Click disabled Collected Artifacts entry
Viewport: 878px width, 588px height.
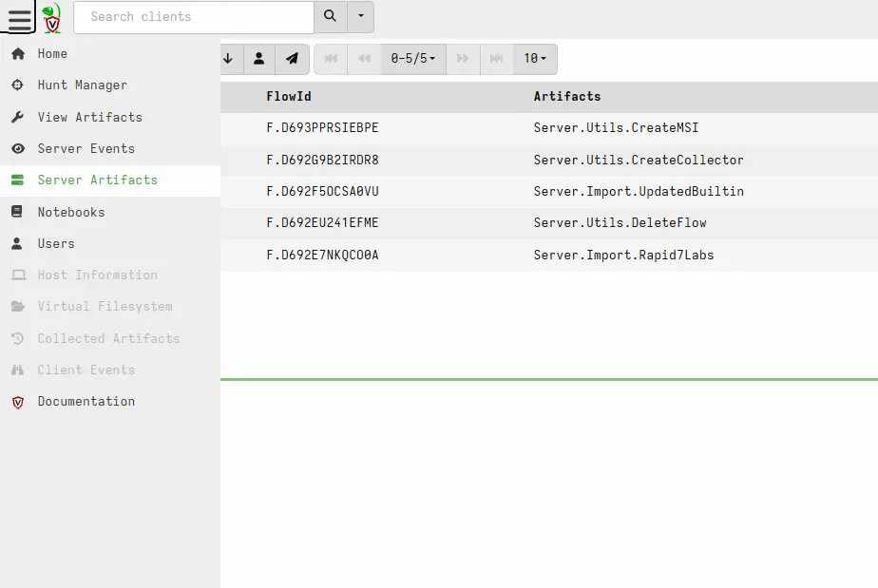110,338
